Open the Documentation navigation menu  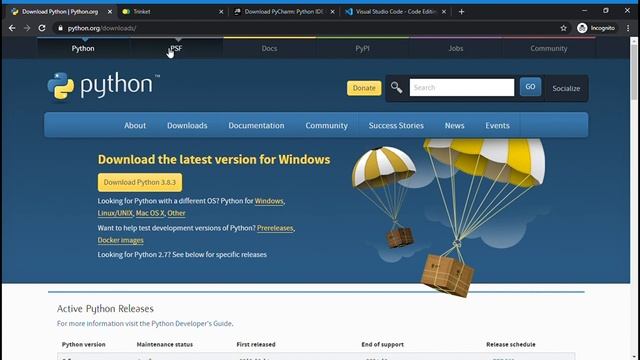pos(256,125)
